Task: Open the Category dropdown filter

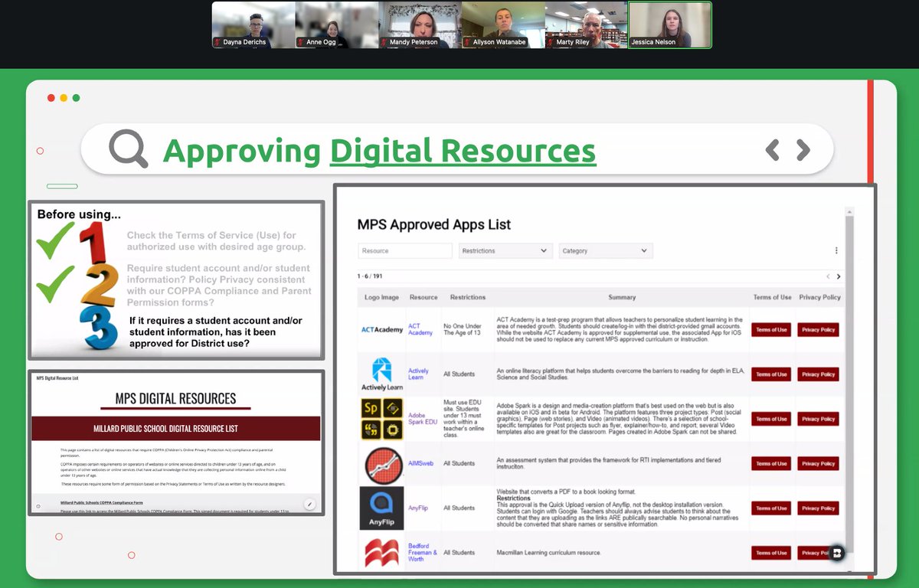Action: point(606,250)
